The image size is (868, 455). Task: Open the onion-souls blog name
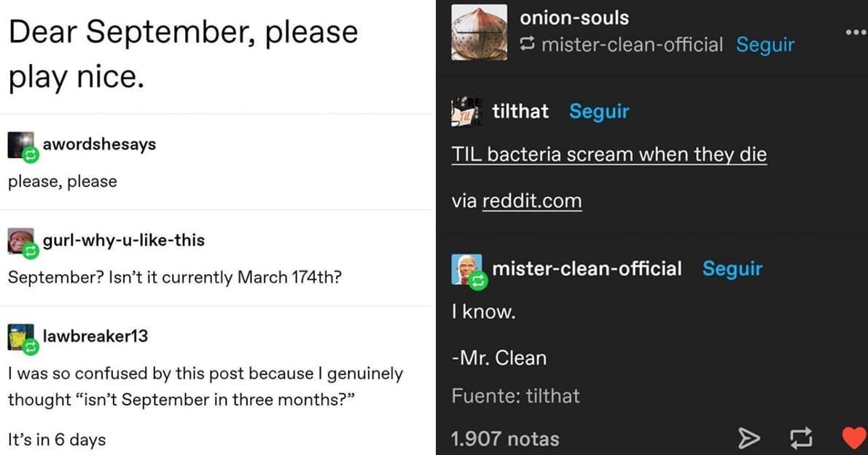pos(574,17)
